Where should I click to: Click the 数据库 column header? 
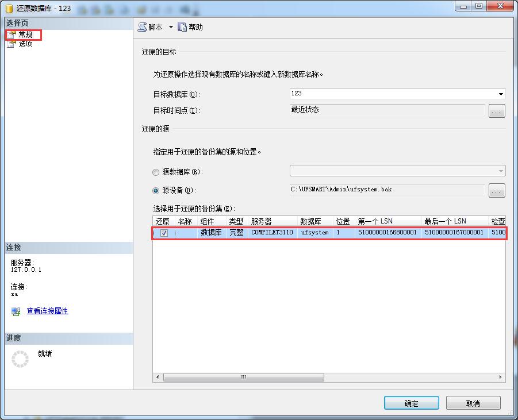tap(315, 221)
